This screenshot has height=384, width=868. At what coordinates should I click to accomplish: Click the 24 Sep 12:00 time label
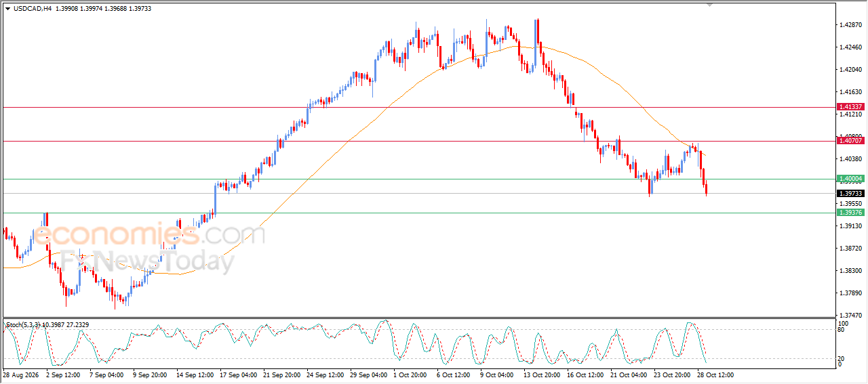[325, 375]
